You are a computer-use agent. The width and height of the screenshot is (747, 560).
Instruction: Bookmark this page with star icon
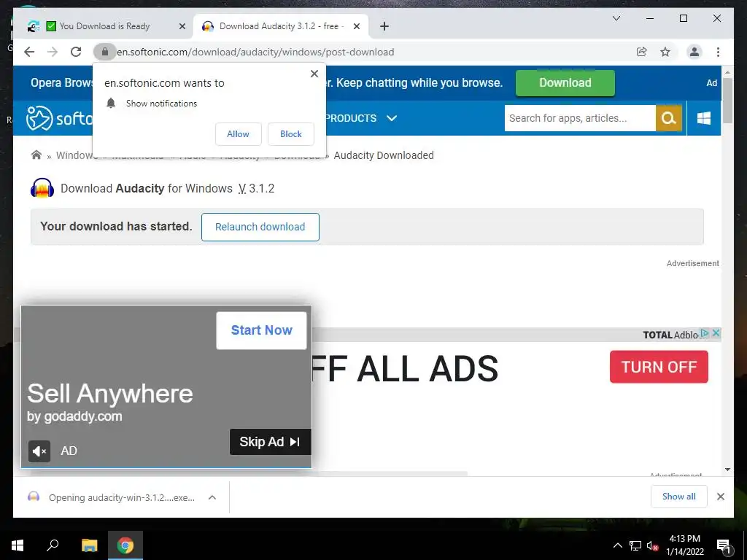tap(665, 52)
